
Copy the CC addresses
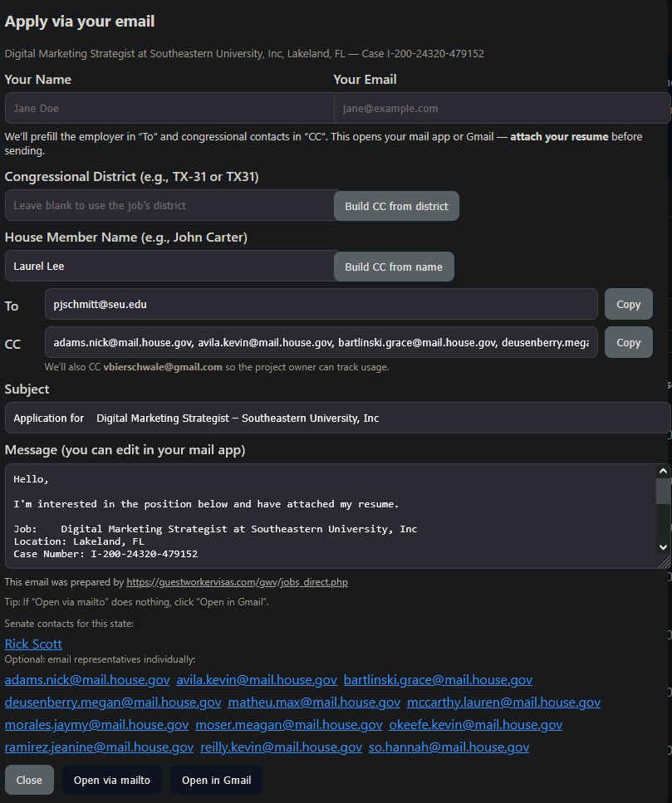click(x=629, y=342)
